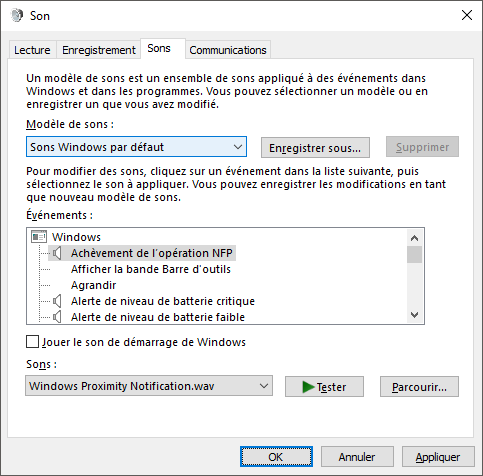Click the events list scroll down arrow
The width and height of the screenshot is (483, 476).
point(414,315)
